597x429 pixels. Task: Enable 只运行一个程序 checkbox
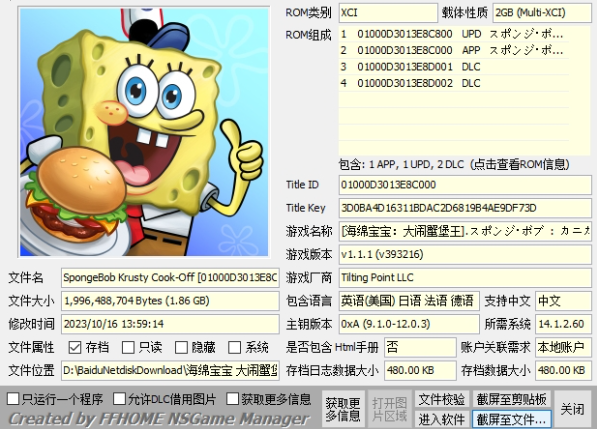point(13,399)
